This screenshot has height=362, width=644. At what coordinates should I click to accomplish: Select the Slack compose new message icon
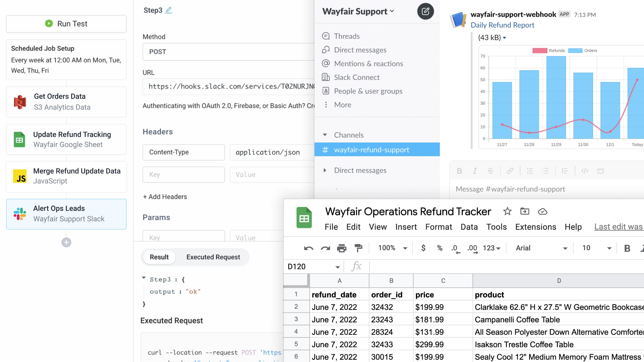point(426,11)
